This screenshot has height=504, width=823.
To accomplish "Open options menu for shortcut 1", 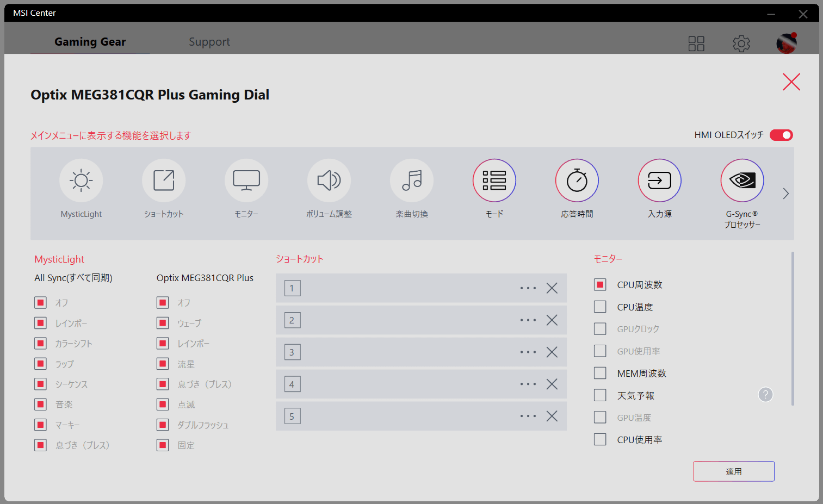I will pos(528,288).
